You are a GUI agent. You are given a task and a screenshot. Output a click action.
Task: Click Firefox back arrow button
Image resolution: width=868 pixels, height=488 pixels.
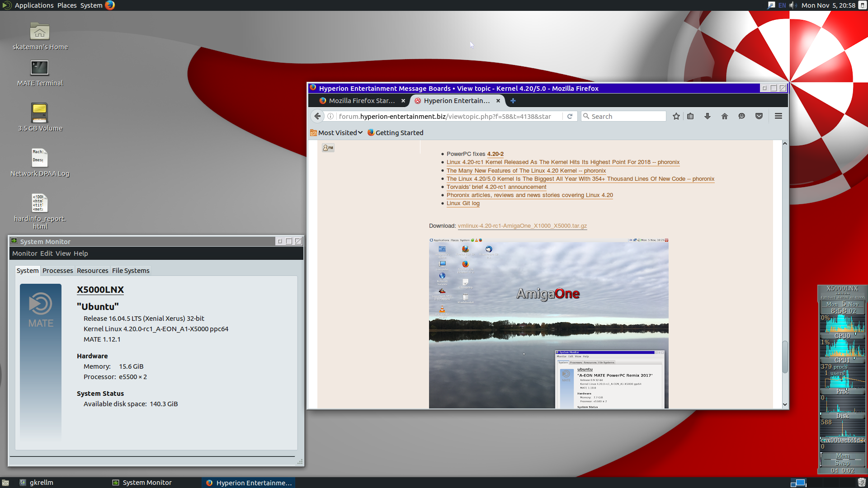(317, 116)
